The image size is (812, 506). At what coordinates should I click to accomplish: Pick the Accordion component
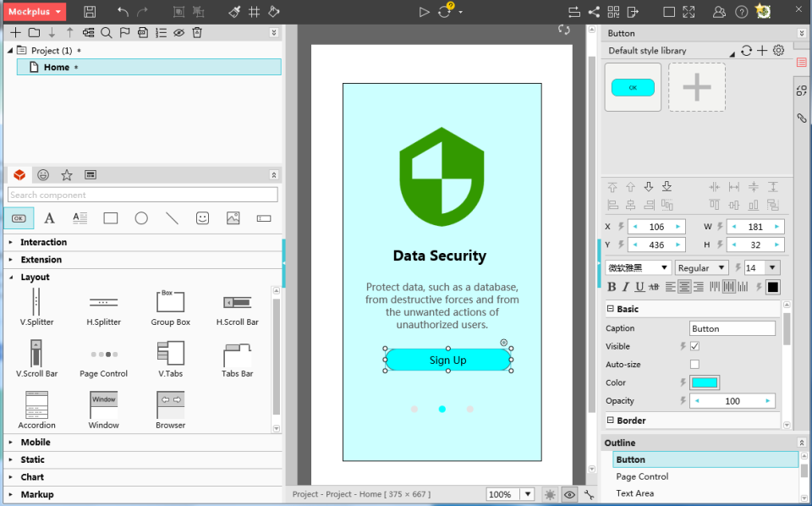click(36, 410)
